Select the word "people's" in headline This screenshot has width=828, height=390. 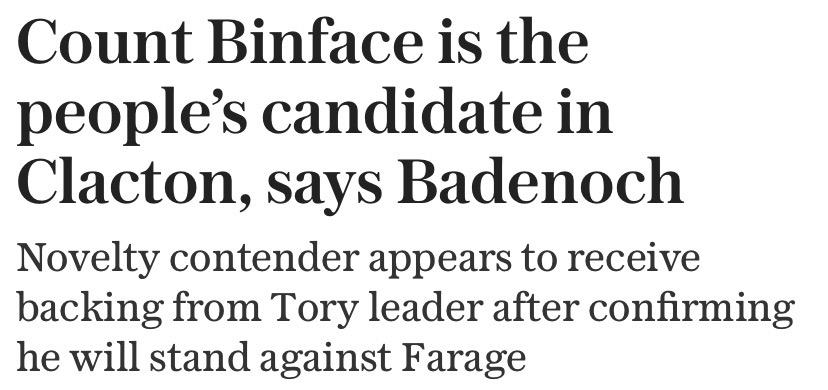(132, 113)
